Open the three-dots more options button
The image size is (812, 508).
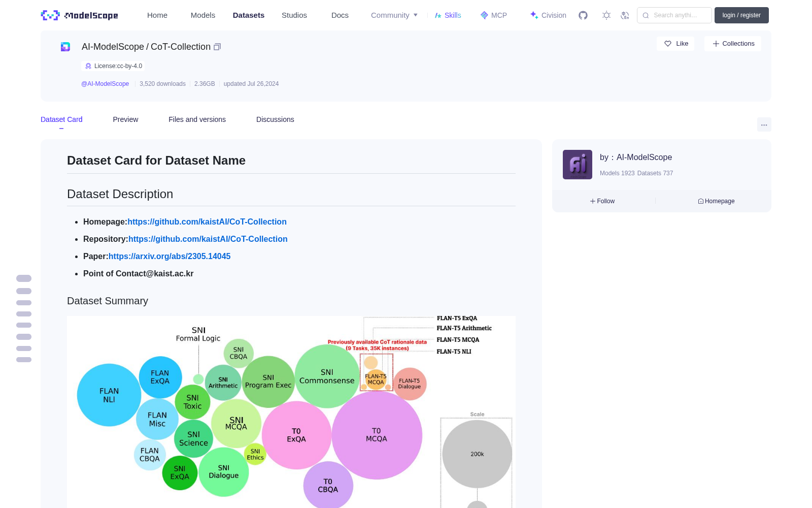coord(764,124)
